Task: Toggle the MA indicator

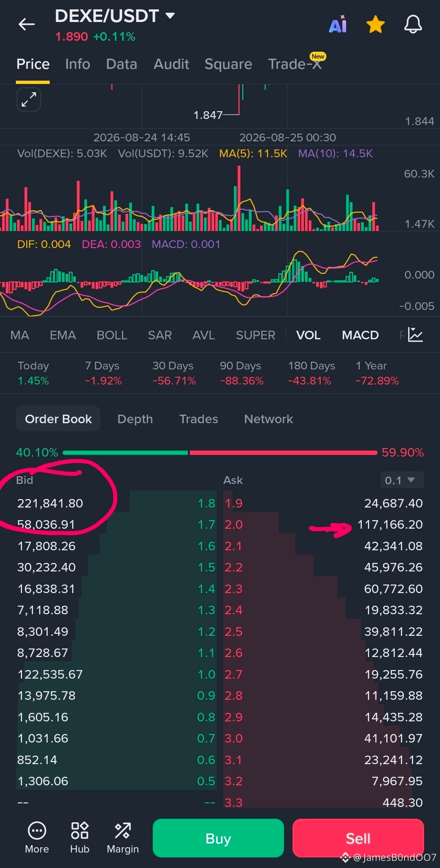Action: click(x=20, y=335)
